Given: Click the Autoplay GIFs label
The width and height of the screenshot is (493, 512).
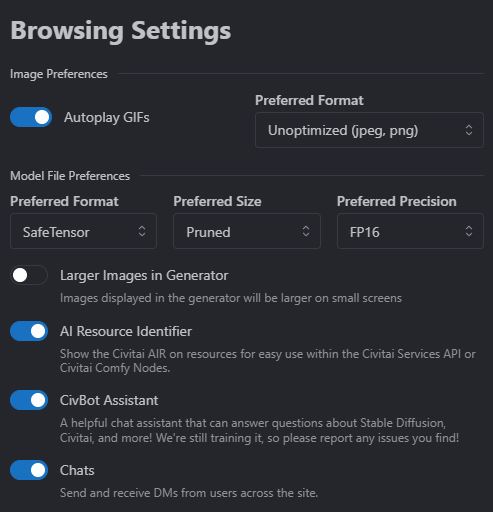Looking at the screenshot, I should pyautogui.click(x=107, y=118).
